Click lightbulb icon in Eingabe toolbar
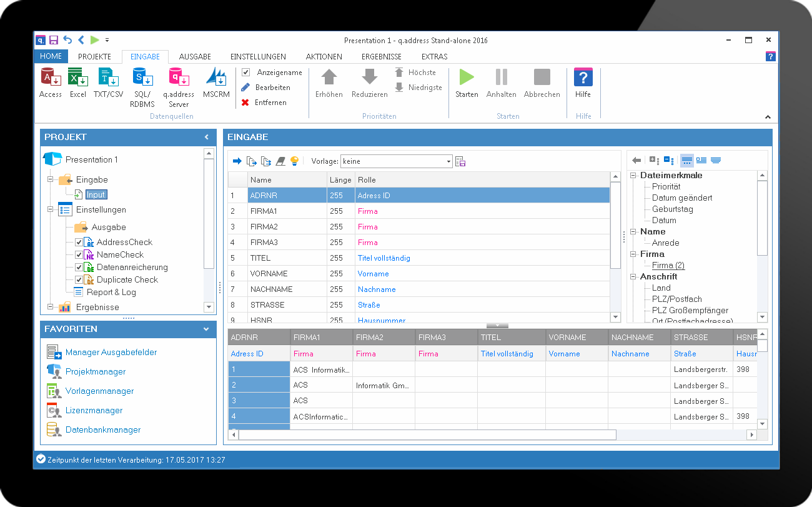 (294, 161)
